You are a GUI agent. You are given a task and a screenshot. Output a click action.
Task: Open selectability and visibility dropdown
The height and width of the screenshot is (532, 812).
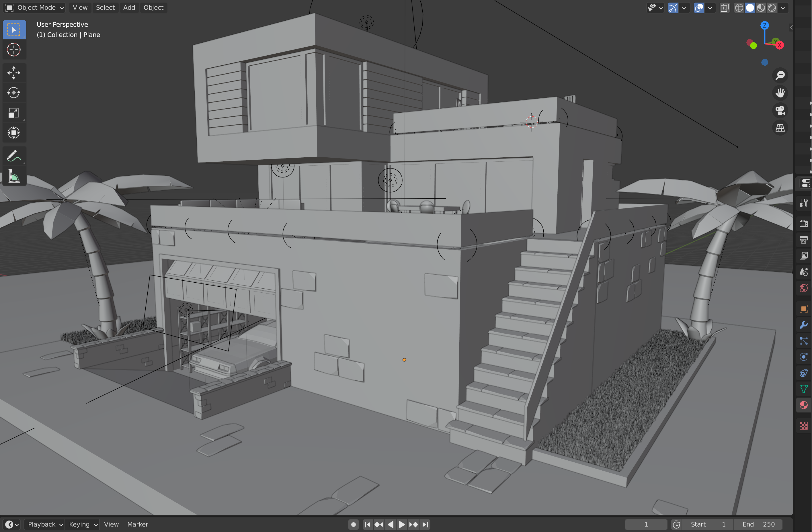655,7
